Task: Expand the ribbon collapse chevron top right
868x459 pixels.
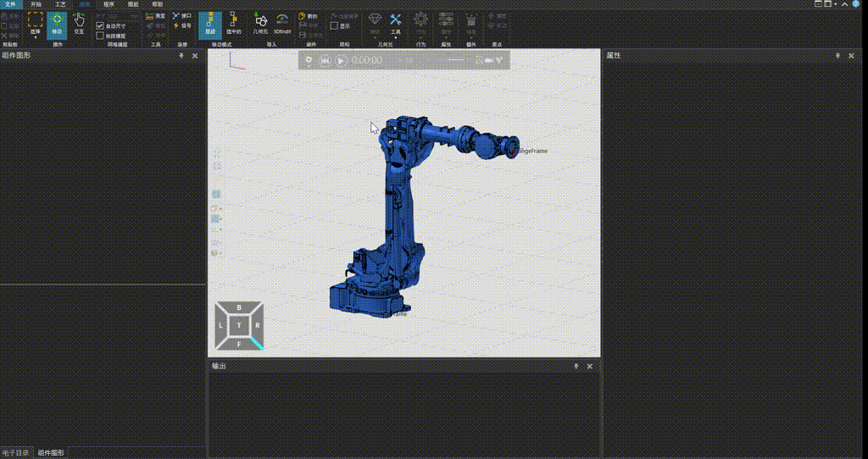Action: 845,4
